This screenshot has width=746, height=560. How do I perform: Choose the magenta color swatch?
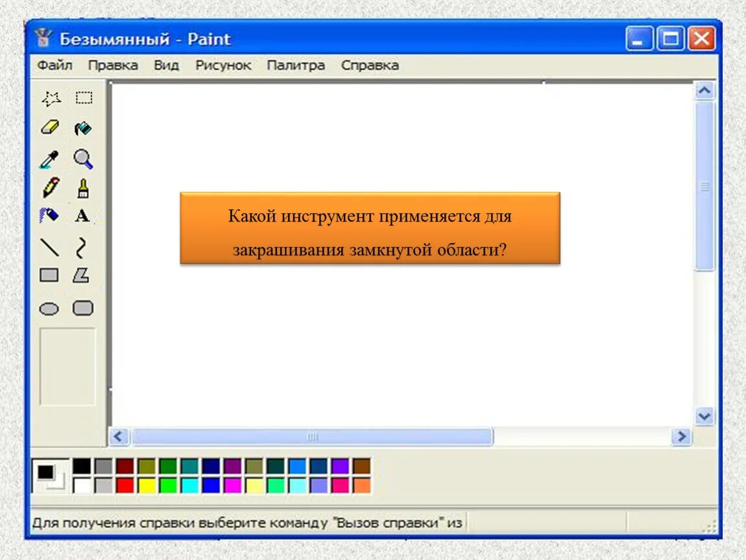click(x=233, y=485)
